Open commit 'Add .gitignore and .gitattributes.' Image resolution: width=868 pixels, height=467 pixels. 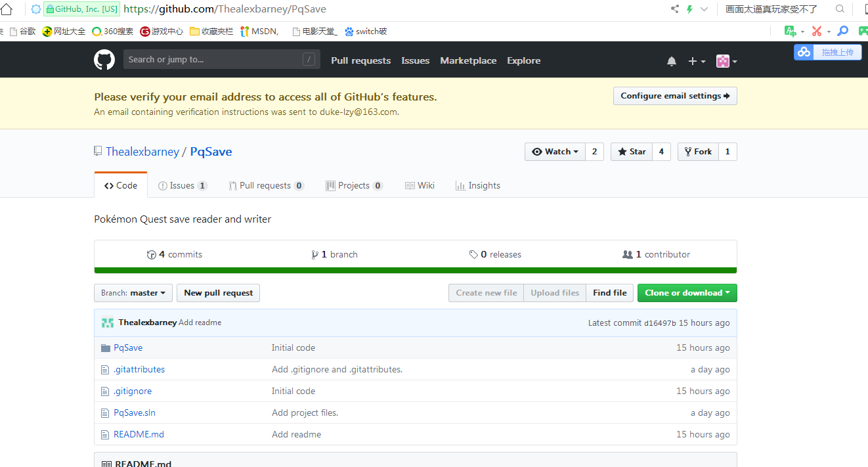coord(337,369)
